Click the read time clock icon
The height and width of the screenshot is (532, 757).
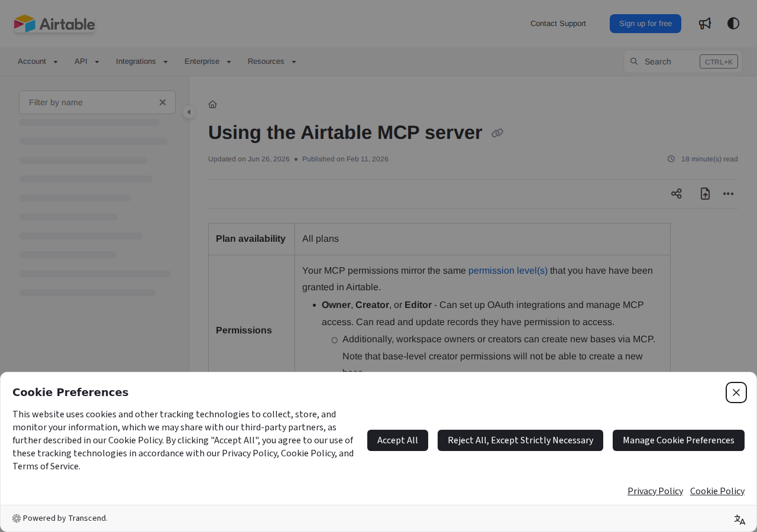(x=671, y=159)
